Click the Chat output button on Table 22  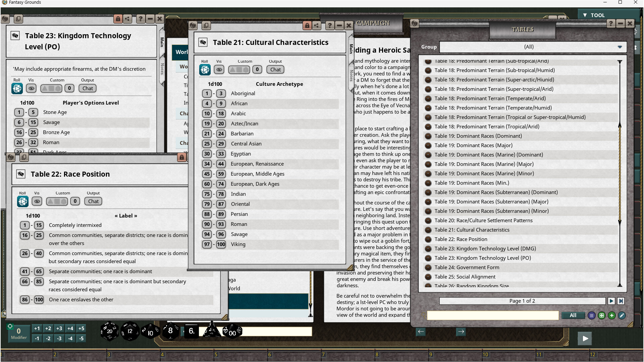[x=93, y=201]
